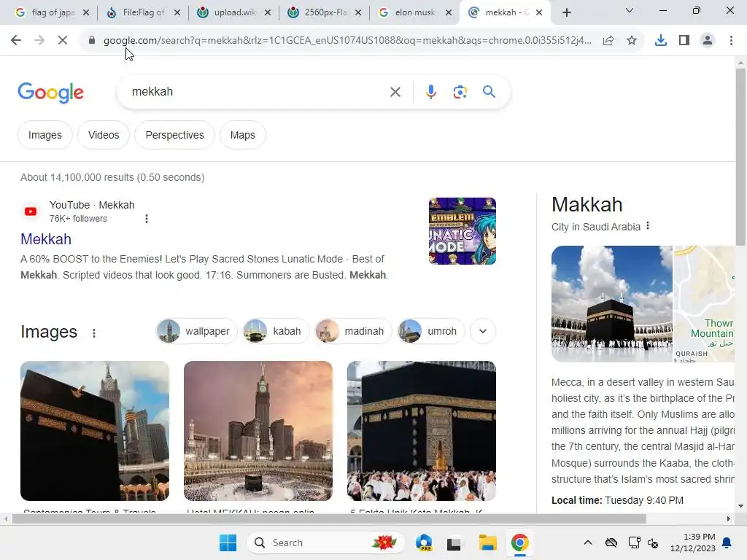Click the forward navigation arrow
This screenshot has width=747, height=560.
click(x=39, y=41)
